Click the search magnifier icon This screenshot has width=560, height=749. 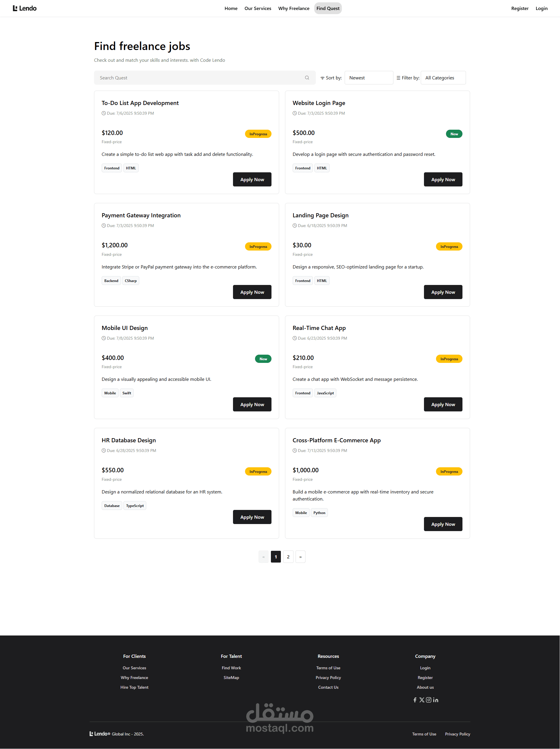307,78
